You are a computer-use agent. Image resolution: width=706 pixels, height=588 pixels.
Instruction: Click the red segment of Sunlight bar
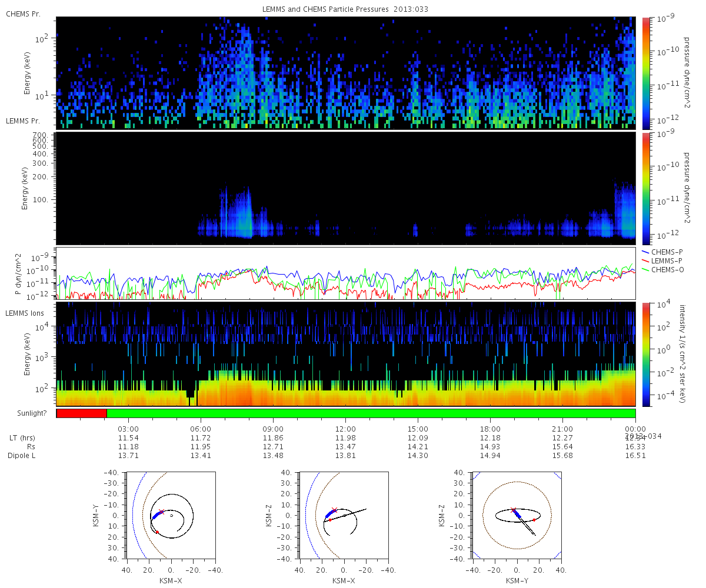tap(82, 413)
